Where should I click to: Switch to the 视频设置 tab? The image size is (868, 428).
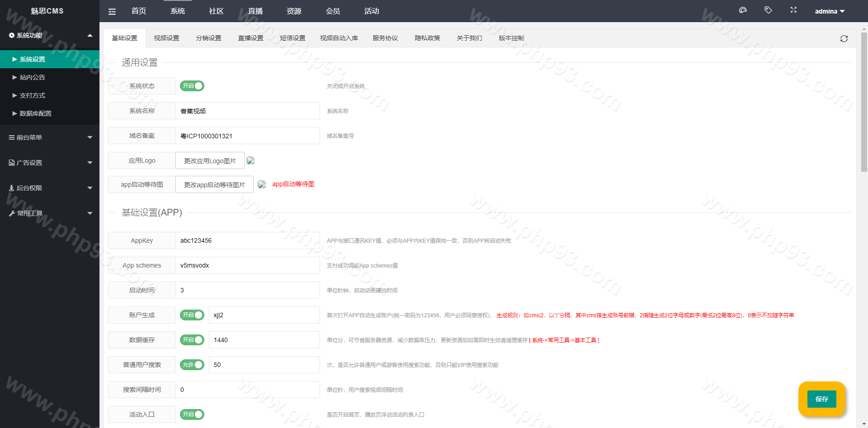pos(166,38)
